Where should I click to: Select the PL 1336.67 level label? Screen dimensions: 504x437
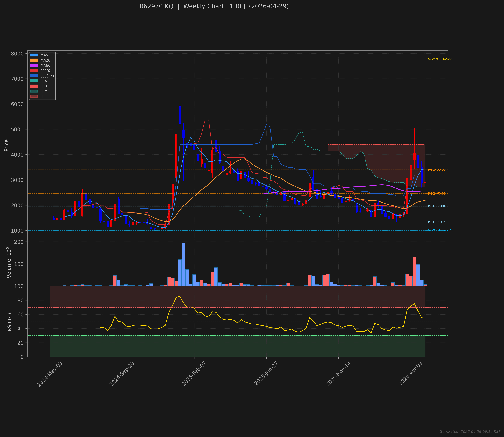coord(436,222)
